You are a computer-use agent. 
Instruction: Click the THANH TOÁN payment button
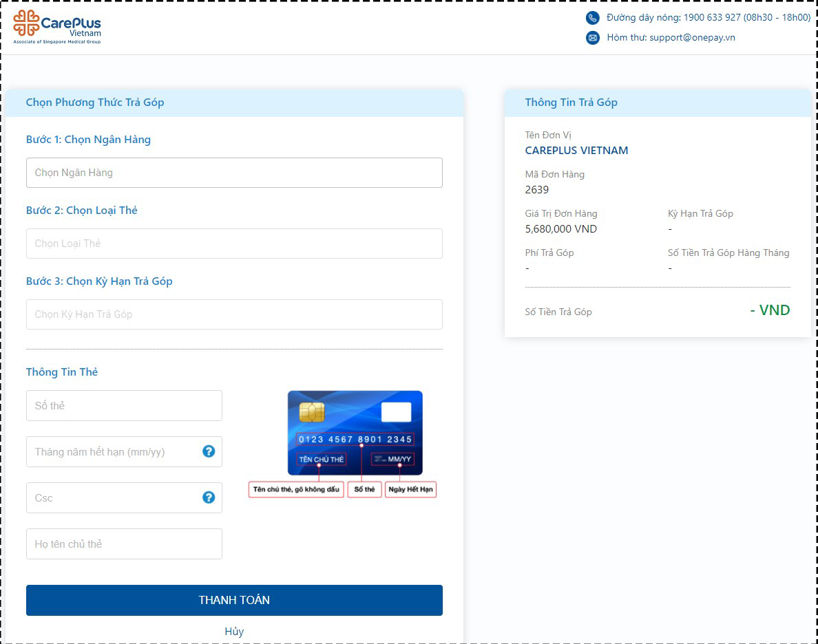coord(234,600)
